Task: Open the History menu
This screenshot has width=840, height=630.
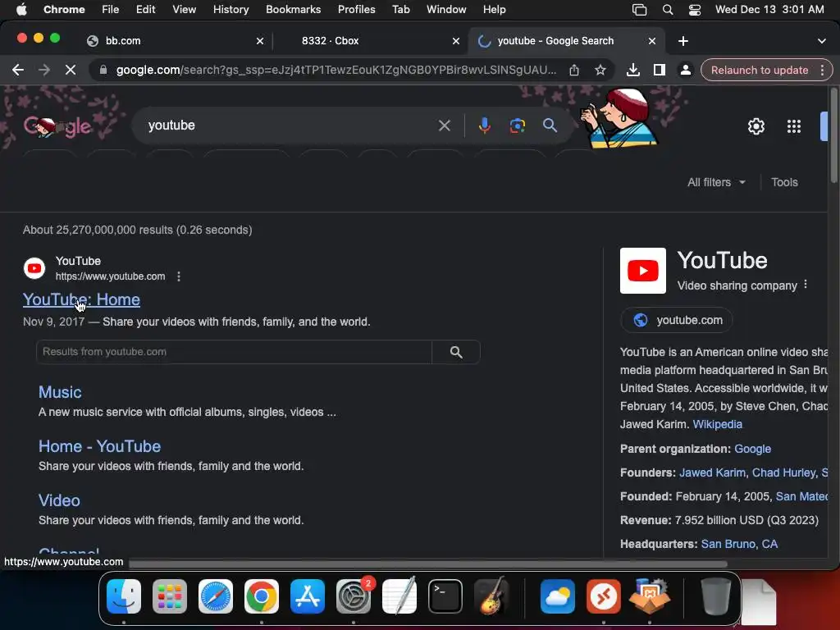Action: coord(231,10)
